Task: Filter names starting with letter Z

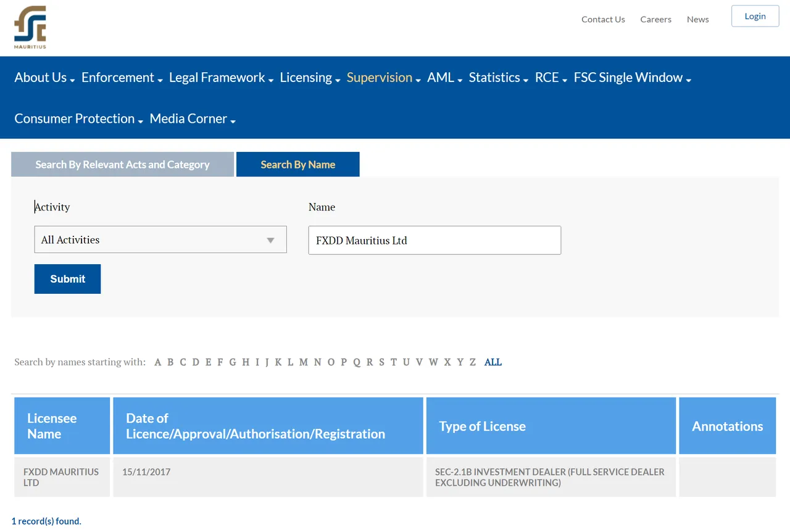Action: (473, 362)
